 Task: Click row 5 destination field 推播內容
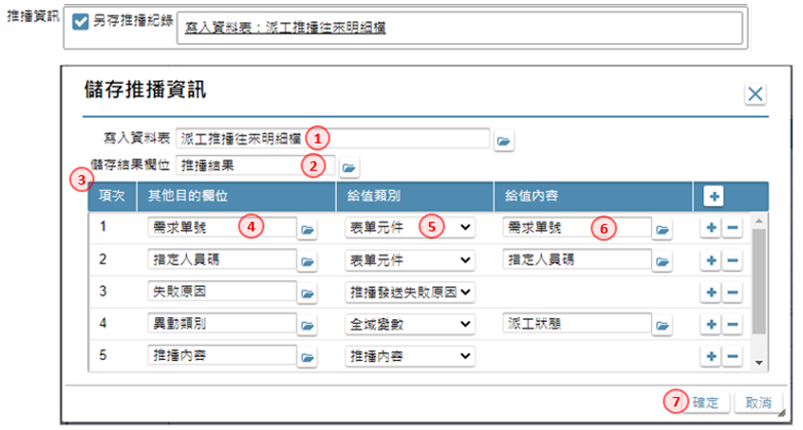(x=222, y=355)
